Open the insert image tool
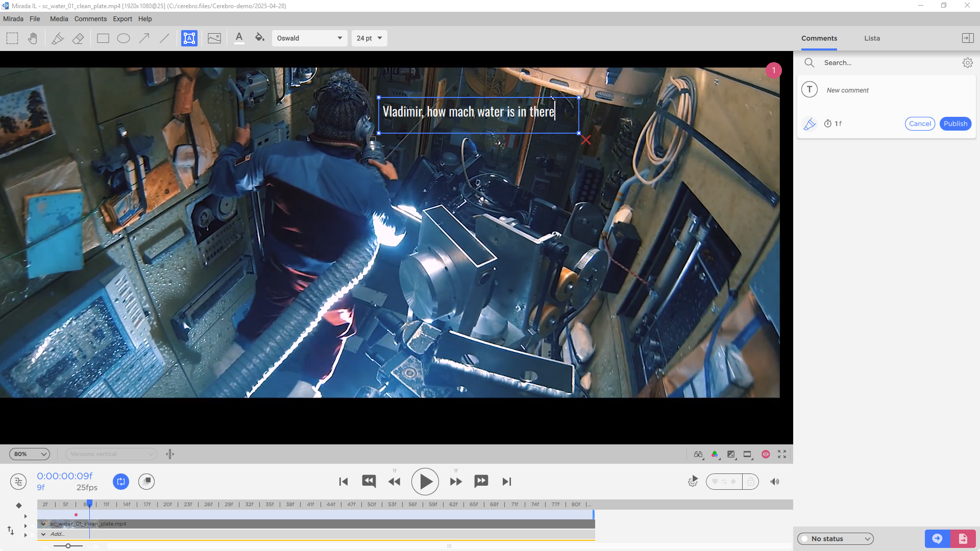Viewport: 980px width, 551px height. pyautogui.click(x=214, y=38)
